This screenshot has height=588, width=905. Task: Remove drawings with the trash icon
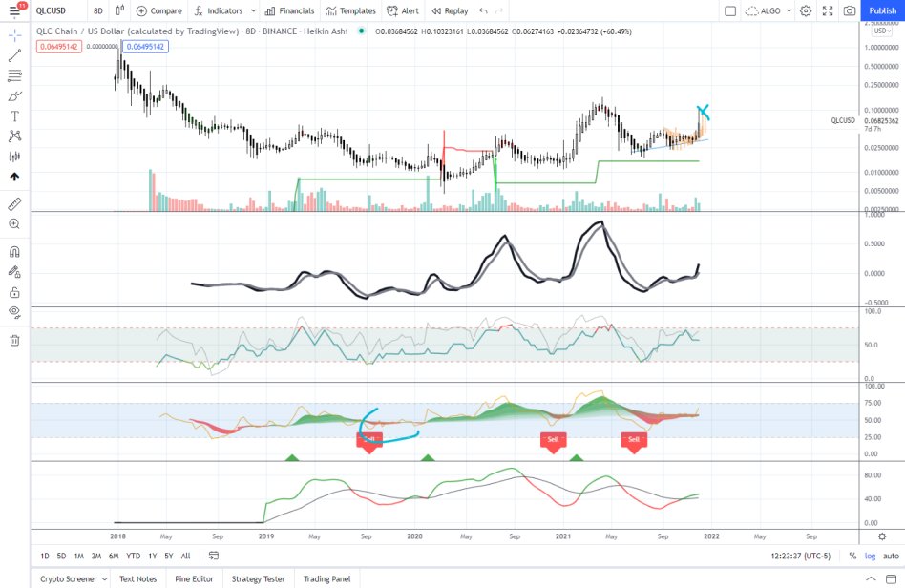[x=15, y=341]
